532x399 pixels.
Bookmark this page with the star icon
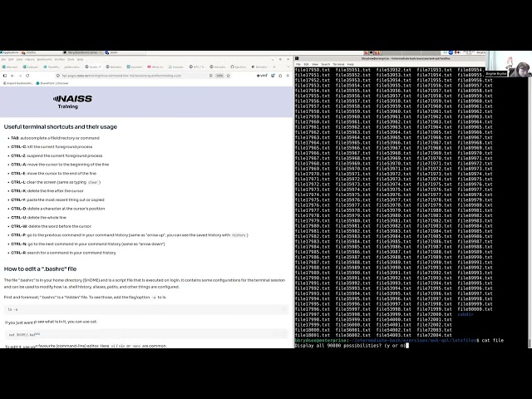pyautogui.click(x=229, y=76)
